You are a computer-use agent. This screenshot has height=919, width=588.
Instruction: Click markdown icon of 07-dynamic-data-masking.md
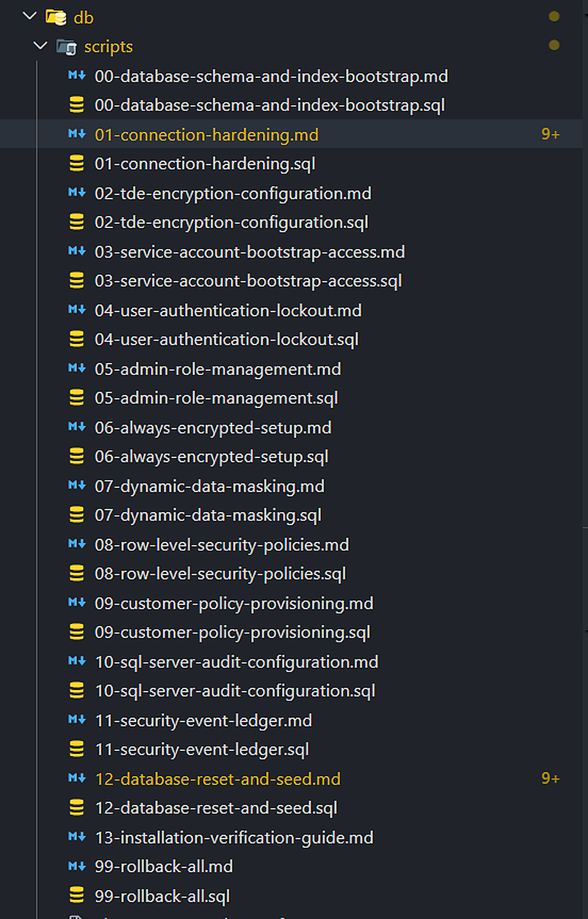coord(77,485)
